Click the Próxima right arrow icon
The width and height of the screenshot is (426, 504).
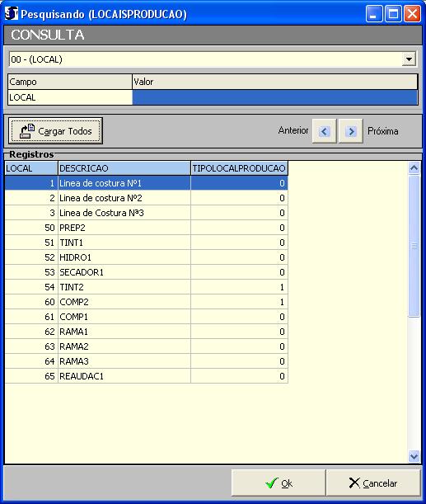tap(351, 131)
